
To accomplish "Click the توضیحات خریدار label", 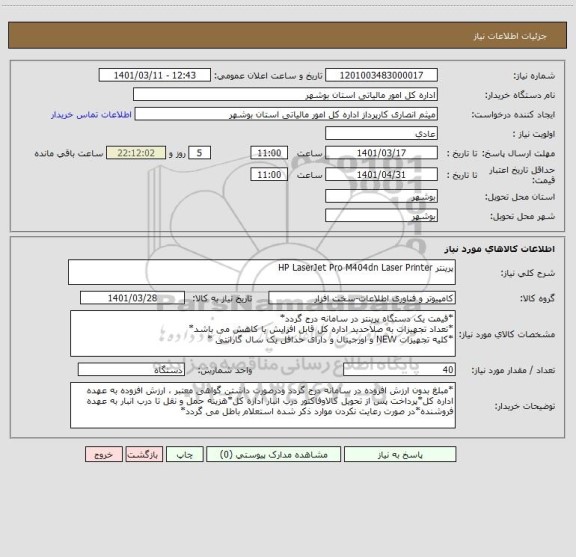I will click(x=525, y=406).
